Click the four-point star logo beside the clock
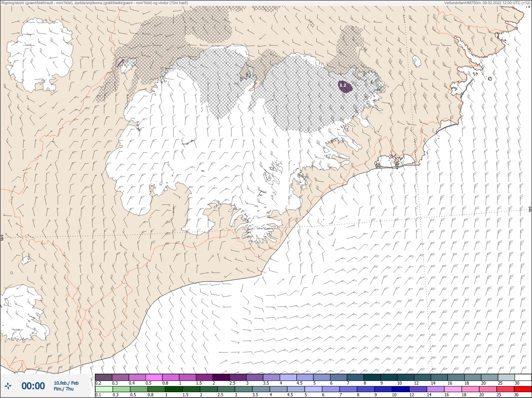Screen dimensions: 532x398 [x=8, y=386]
